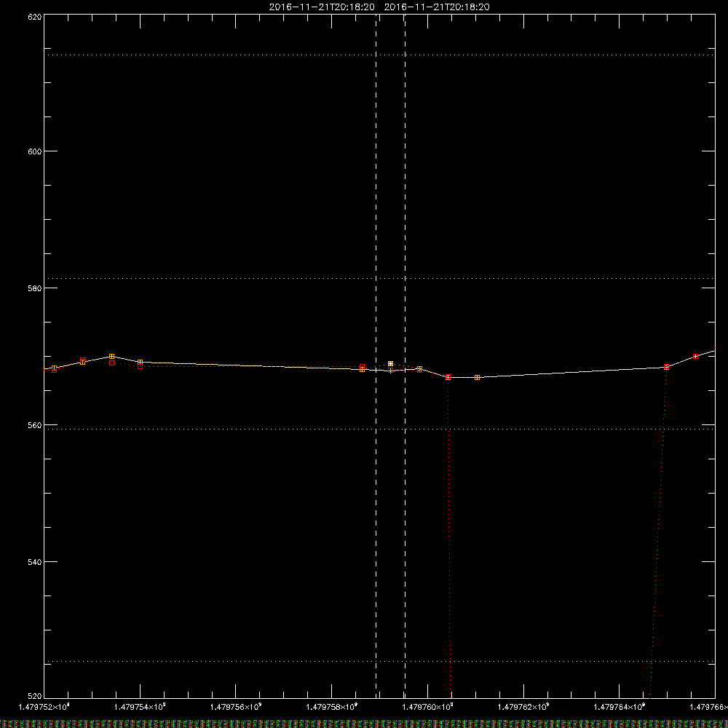Select the 620 y-axis label

(35, 17)
